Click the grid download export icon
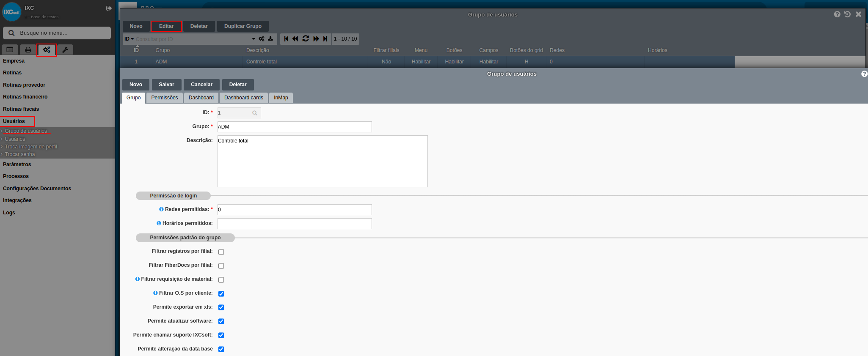868x356 pixels. click(270, 39)
